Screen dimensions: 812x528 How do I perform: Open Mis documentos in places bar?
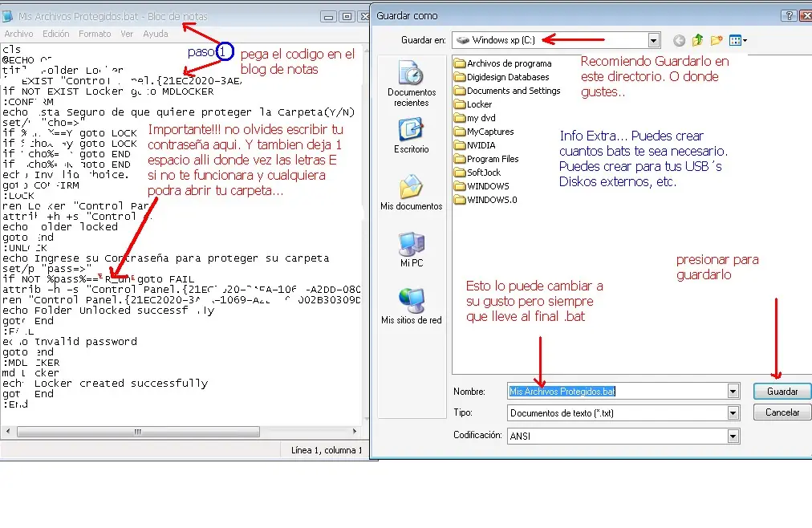[411, 193]
